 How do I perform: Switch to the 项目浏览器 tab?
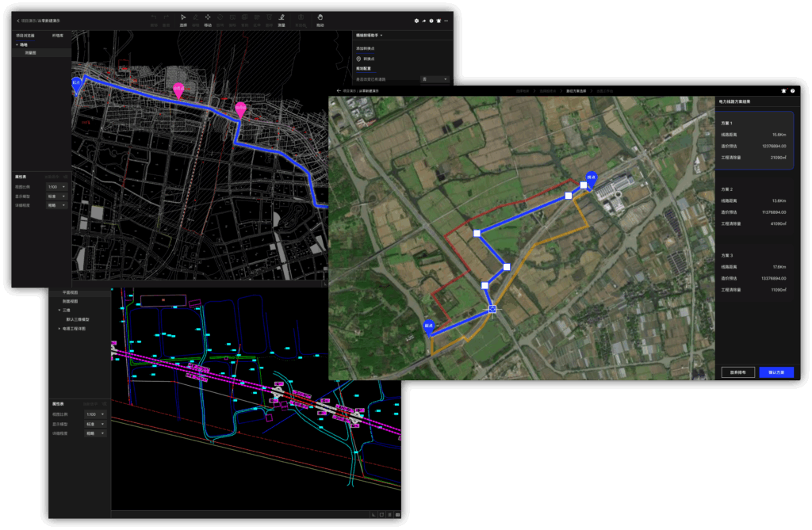coord(26,35)
